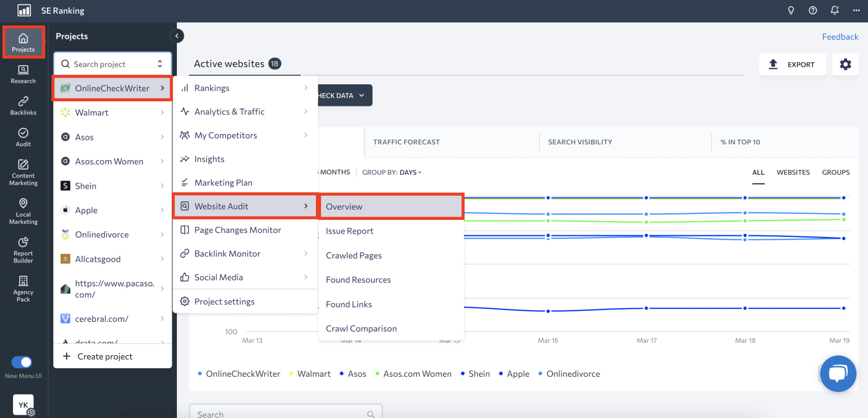This screenshot has height=418, width=868.
Task: Open Content Marketing in sidebar
Action: (23, 172)
